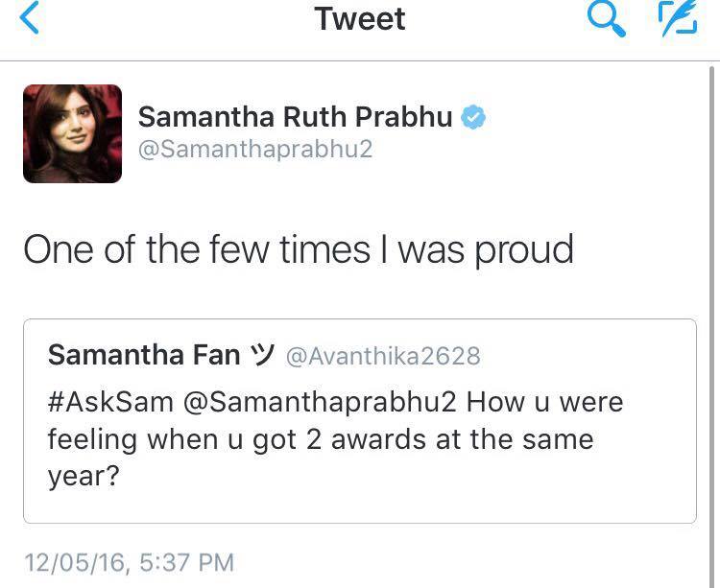The height and width of the screenshot is (588, 720).
Task: Click 'How u were' text in the quoted tweet
Action: [544, 401]
